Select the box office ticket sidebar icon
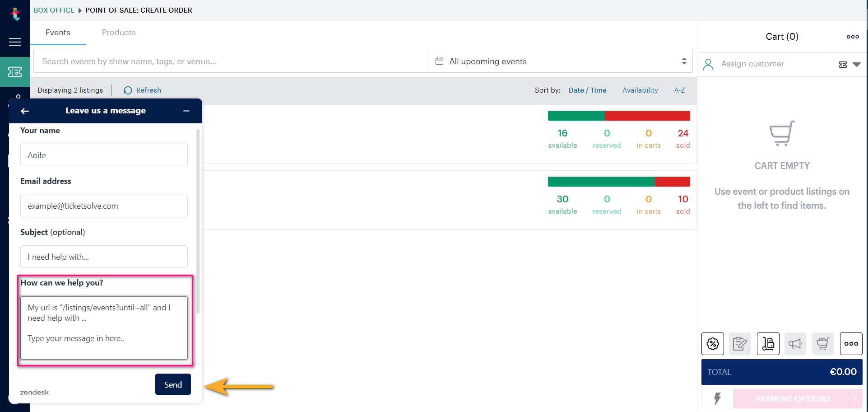 click(15, 72)
